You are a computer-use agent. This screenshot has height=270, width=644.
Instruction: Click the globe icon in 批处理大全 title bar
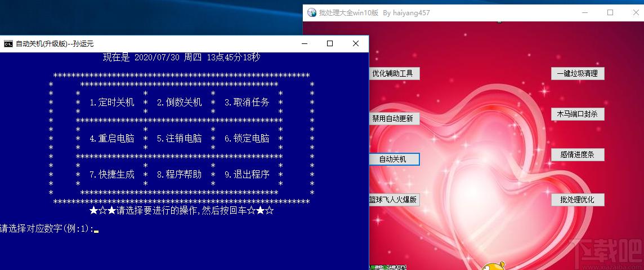(x=312, y=13)
